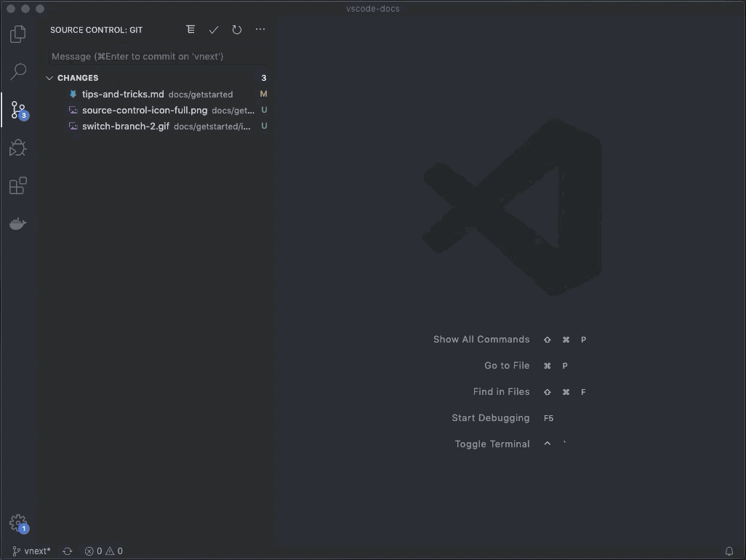
Task: Open the Docker view in activity bar
Action: tap(18, 223)
